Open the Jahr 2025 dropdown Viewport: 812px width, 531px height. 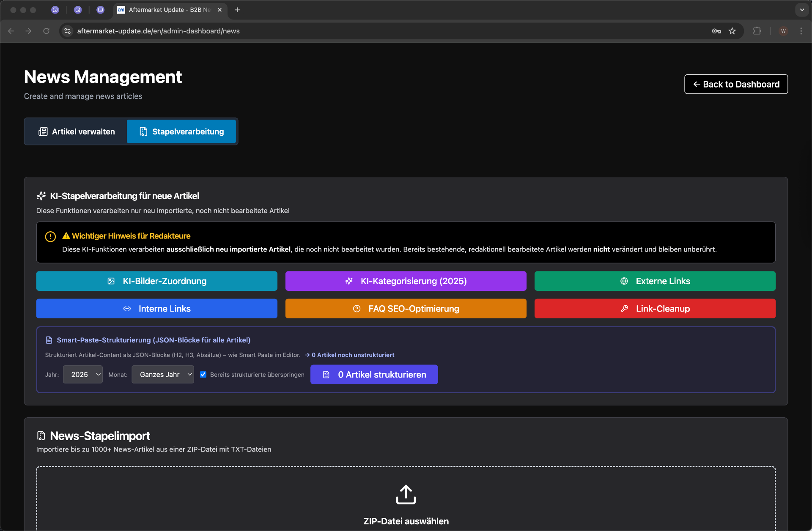pos(83,375)
